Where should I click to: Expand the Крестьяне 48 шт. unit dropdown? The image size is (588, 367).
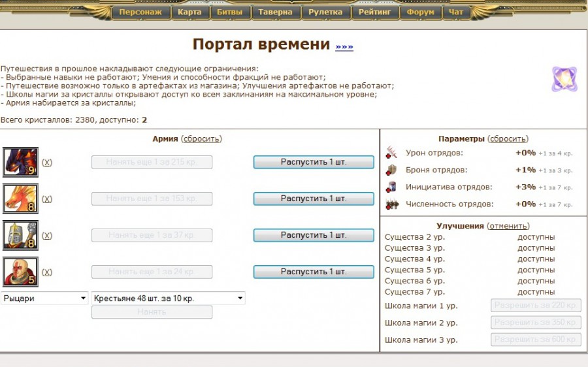pos(169,298)
